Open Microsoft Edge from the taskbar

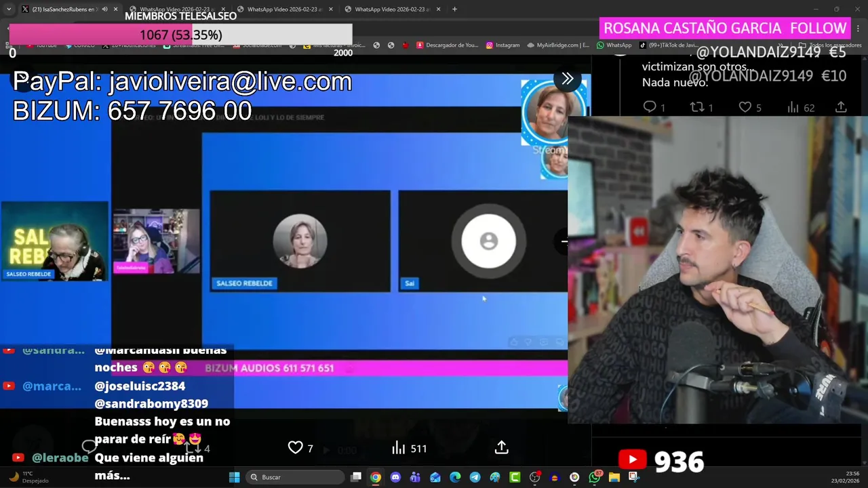(455, 477)
